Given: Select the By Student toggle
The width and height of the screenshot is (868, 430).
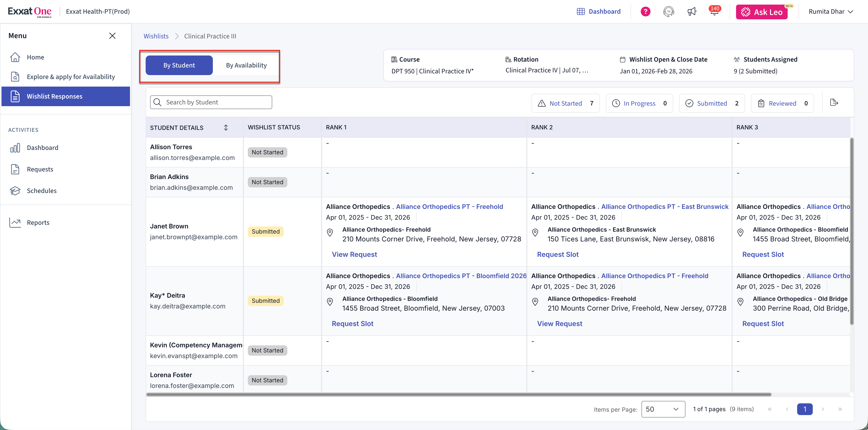Looking at the screenshot, I should [179, 65].
